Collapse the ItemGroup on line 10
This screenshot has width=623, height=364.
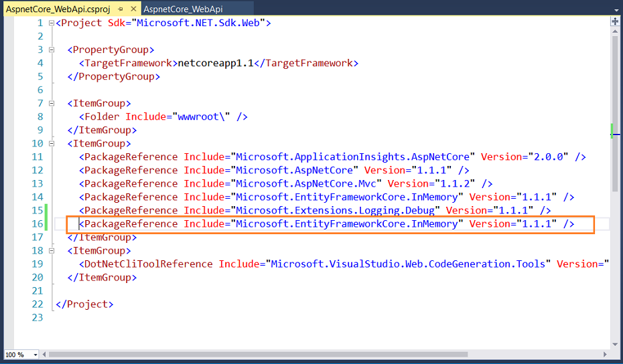[x=52, y=143]
